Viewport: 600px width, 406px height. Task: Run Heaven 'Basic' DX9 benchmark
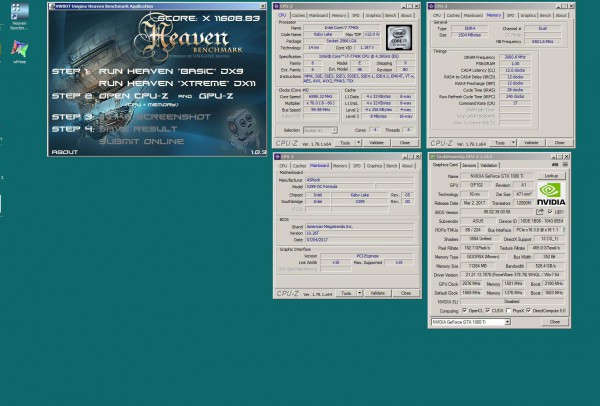[171, 71]
